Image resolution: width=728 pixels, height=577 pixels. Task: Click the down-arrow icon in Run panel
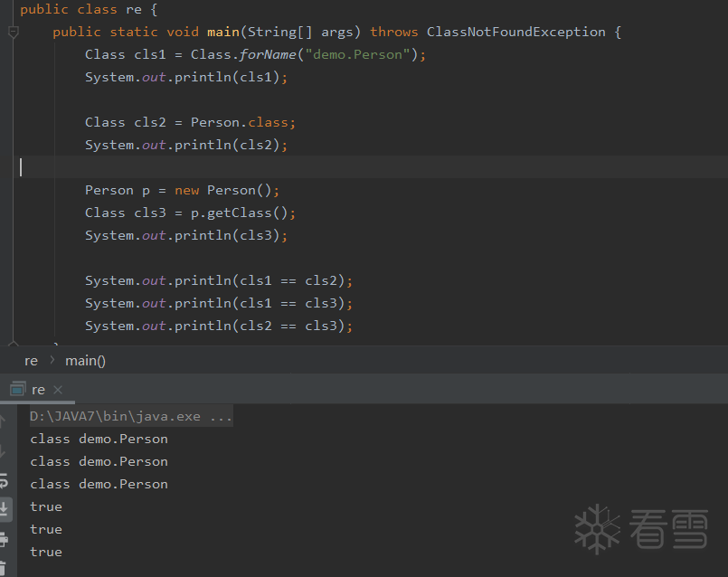coord(4,449)
